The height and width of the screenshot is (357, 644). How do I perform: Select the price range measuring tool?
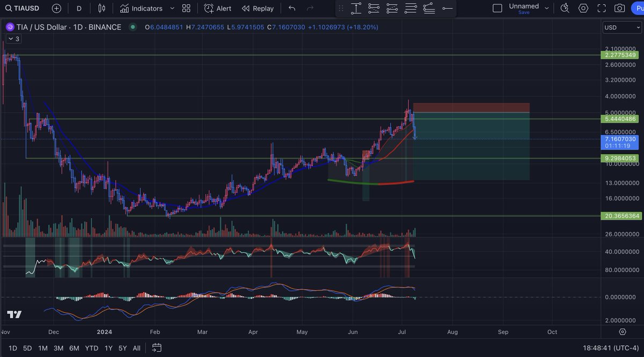[356, 9]
